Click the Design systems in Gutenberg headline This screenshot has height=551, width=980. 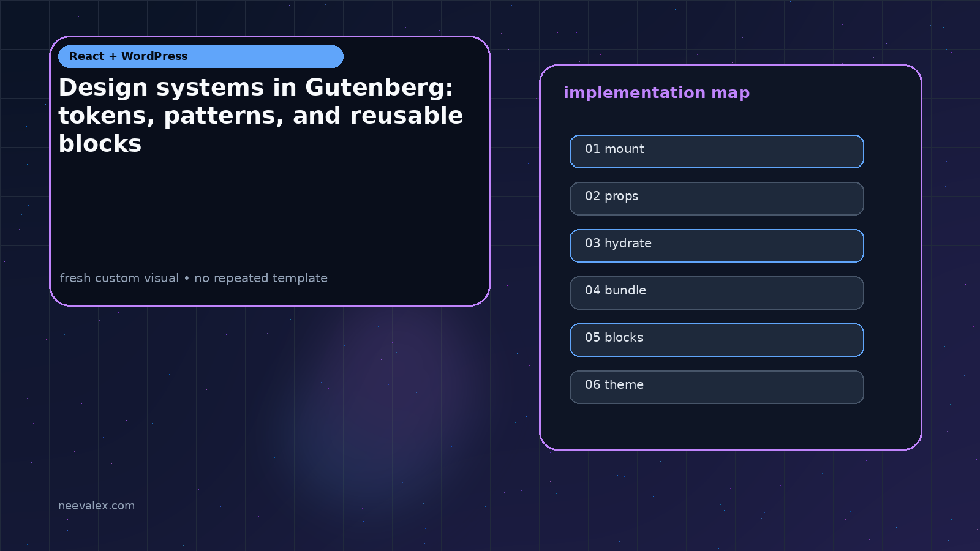[261, 115]
